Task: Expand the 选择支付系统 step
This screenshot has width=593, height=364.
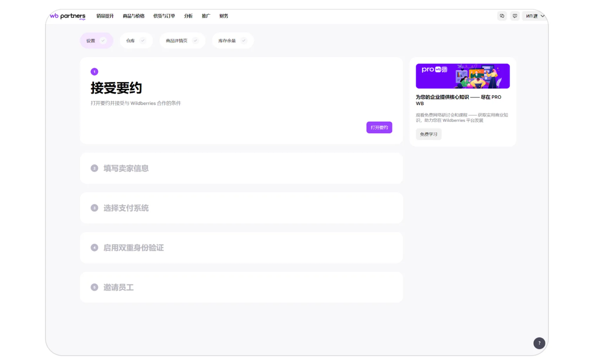Action: tap(126, 208)
